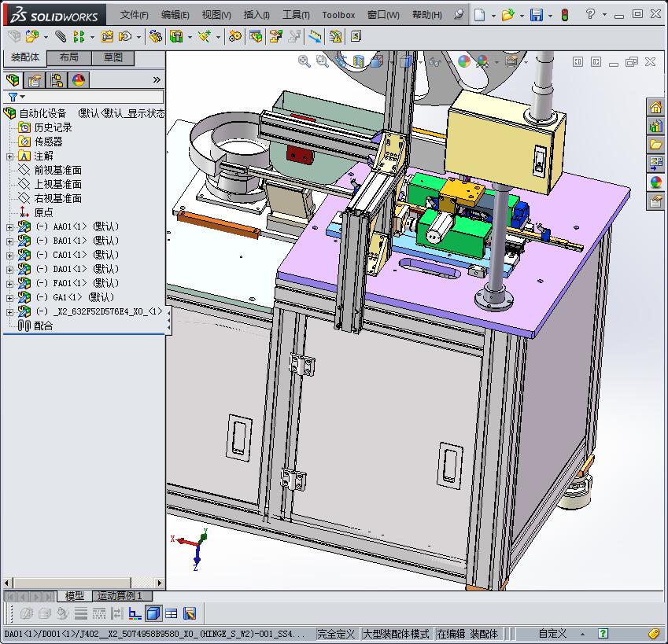Click the feature tree horizontal scrollbar
The height and width of the screenshot is (644, 668).
point(83,583)
